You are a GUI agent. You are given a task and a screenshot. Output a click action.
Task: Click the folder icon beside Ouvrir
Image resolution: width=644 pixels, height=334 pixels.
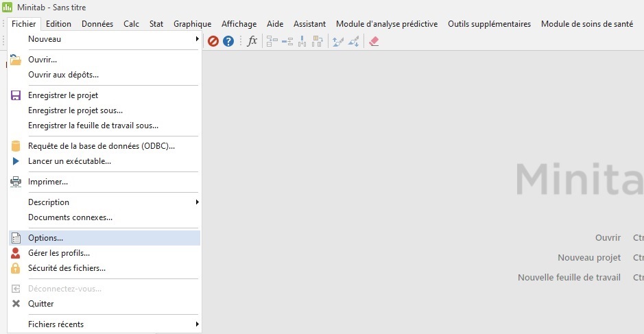[x=16, y=60]
